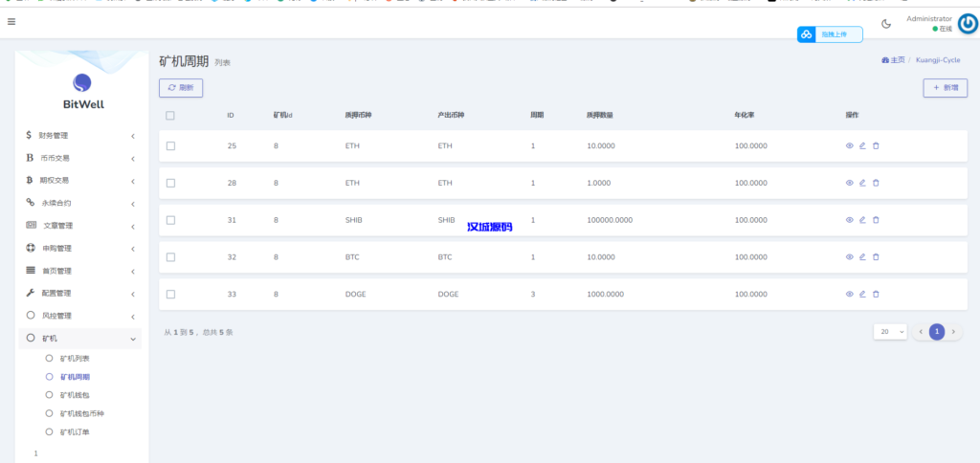Toggle dark mode moon icon
Viewport: 980px width, 463px height.
886,24
